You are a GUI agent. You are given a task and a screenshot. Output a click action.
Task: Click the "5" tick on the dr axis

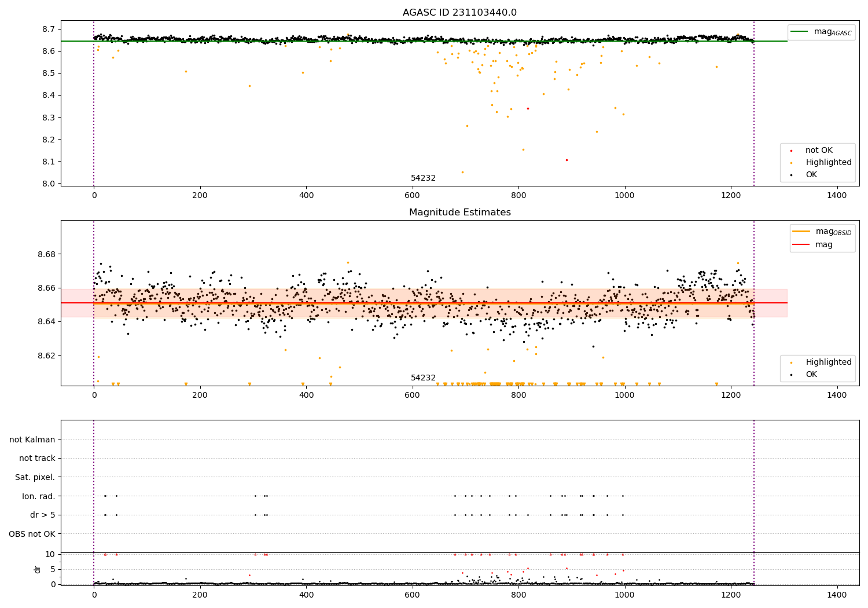pos(53,569)
